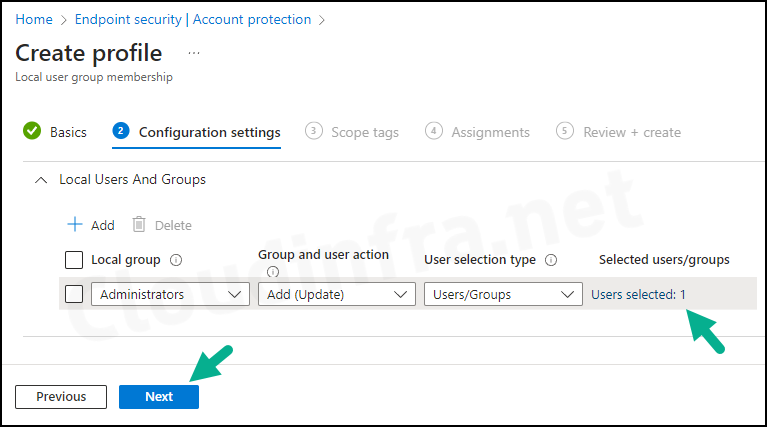This screenshot has height=427, width=767.
Task: Check the Administrators row checkbox
Action: point(74,294)
